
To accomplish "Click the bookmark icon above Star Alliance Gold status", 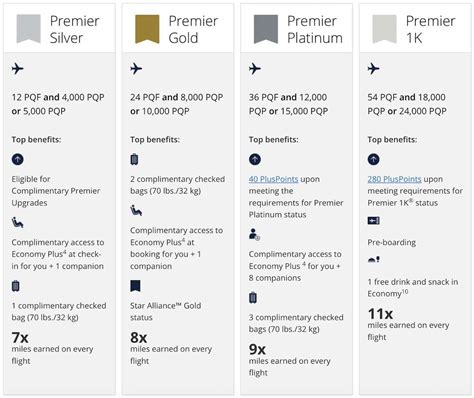I will [x=135, y=286].
